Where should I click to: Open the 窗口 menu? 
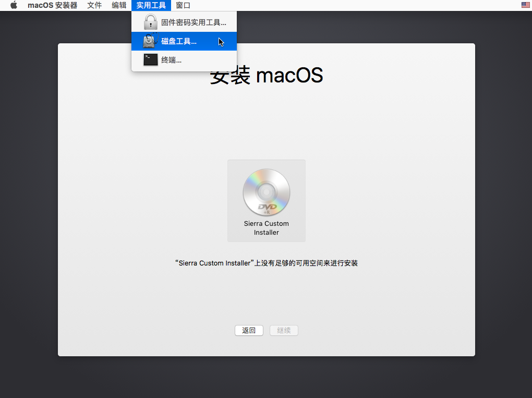(x=183, y=5)
